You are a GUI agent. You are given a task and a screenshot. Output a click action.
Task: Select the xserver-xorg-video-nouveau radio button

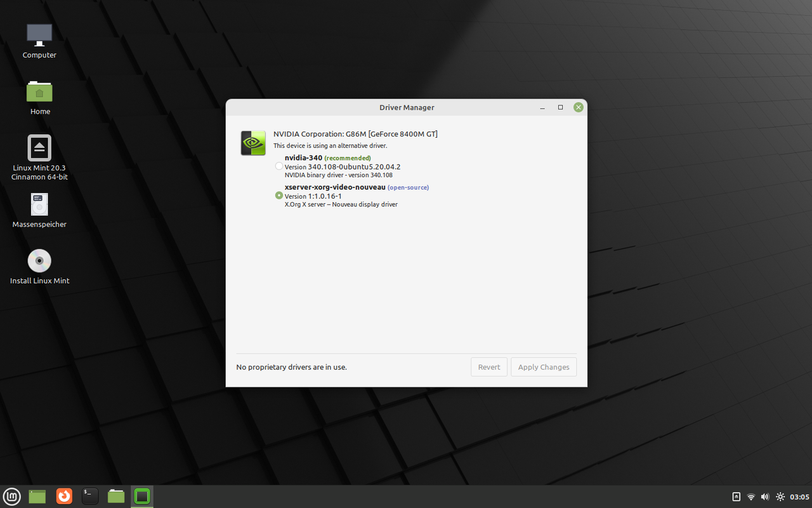point(279,196)
